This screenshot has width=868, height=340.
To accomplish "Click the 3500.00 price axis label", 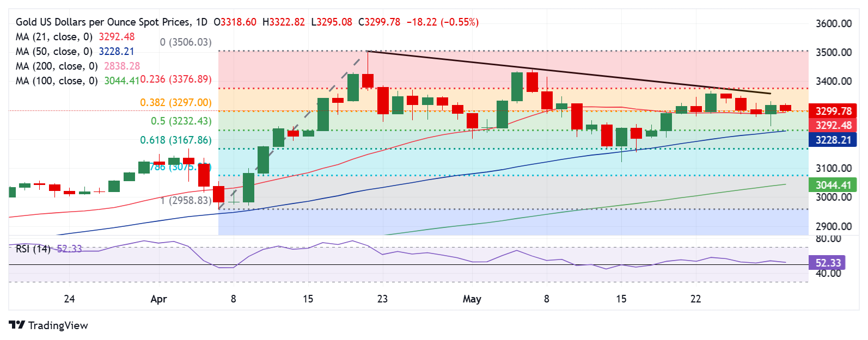I will click(834, 53).
